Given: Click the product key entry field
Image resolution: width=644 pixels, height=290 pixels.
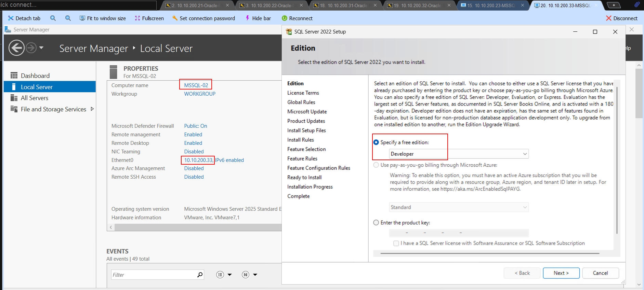Looking at the screenshot, I should coord(459,233).
